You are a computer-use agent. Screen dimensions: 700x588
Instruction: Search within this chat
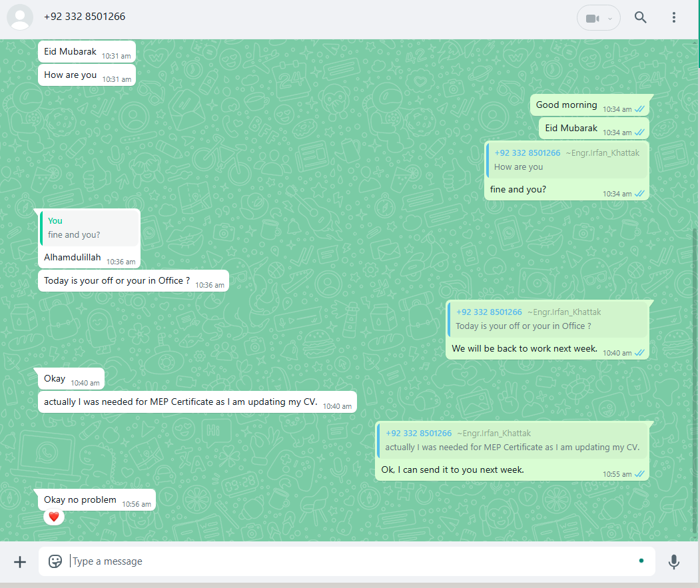pos(641,17)
